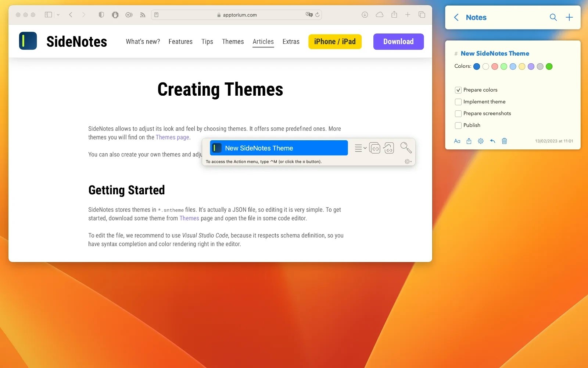
Task: Reload the apptorium.com page
Action: [x=318, y=15]
